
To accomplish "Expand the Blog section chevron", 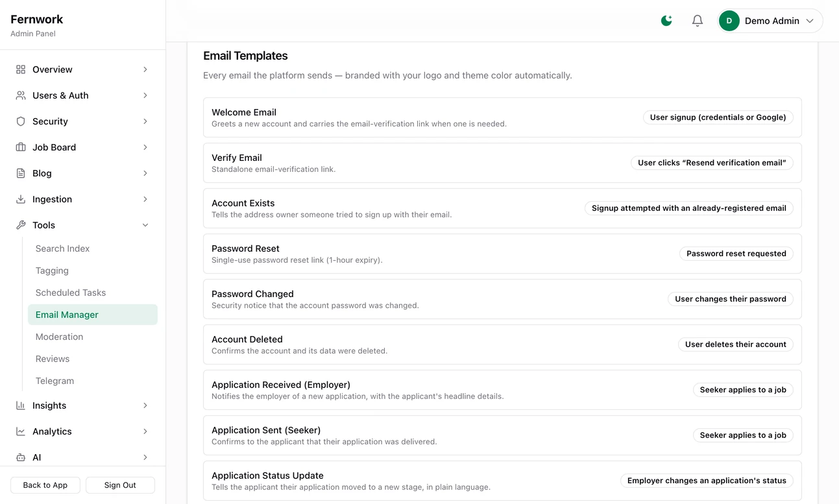I will (x=145, y=173).
